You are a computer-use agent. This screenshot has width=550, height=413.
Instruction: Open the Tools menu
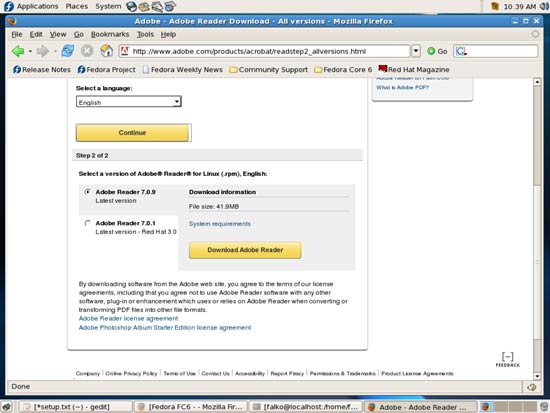[145, 34]
